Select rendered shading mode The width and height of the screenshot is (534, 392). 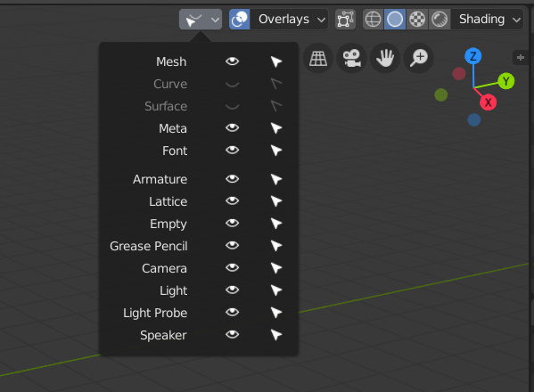[440, 19]
